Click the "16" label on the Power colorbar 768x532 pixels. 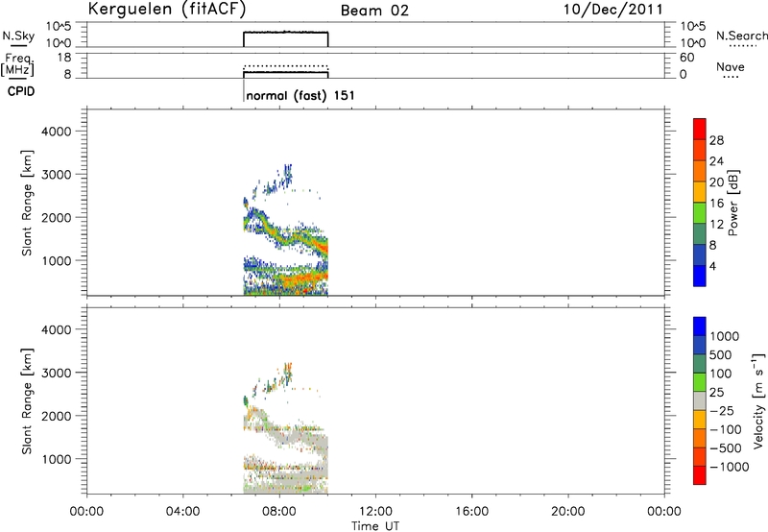tap(716, 204)
